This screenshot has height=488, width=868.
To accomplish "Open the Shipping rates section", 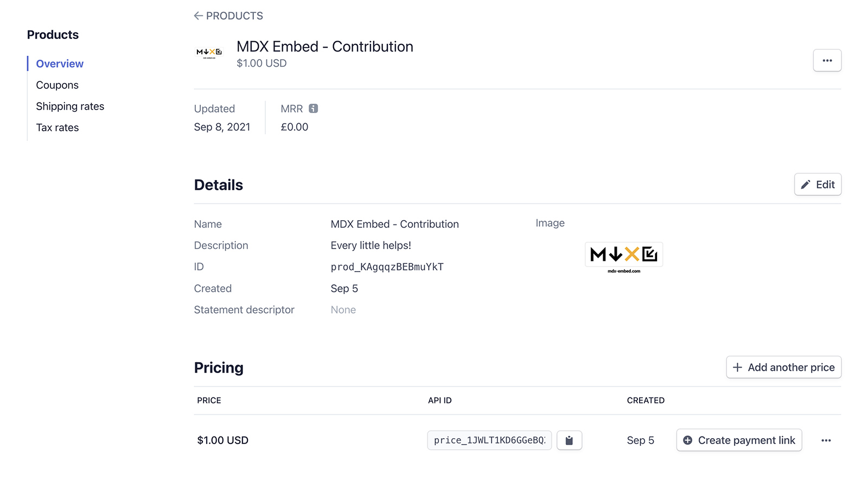I will pyautogui.click(x=70, y=106).
